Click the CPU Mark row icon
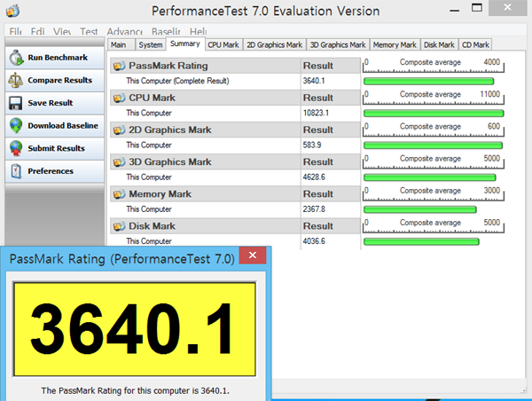The width and height of the screenshot is (532, 401). pyautogui.click(x=119, y=98)
